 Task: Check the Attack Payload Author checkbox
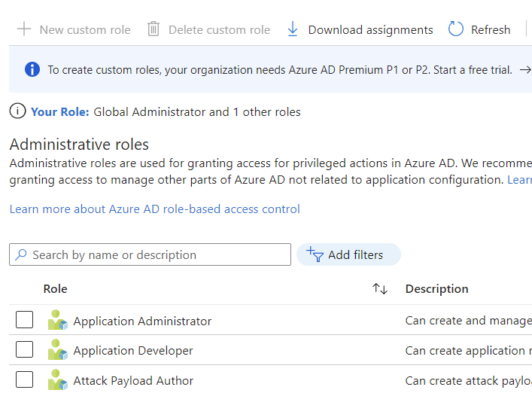pyautogui.click(x=24, y=379)
